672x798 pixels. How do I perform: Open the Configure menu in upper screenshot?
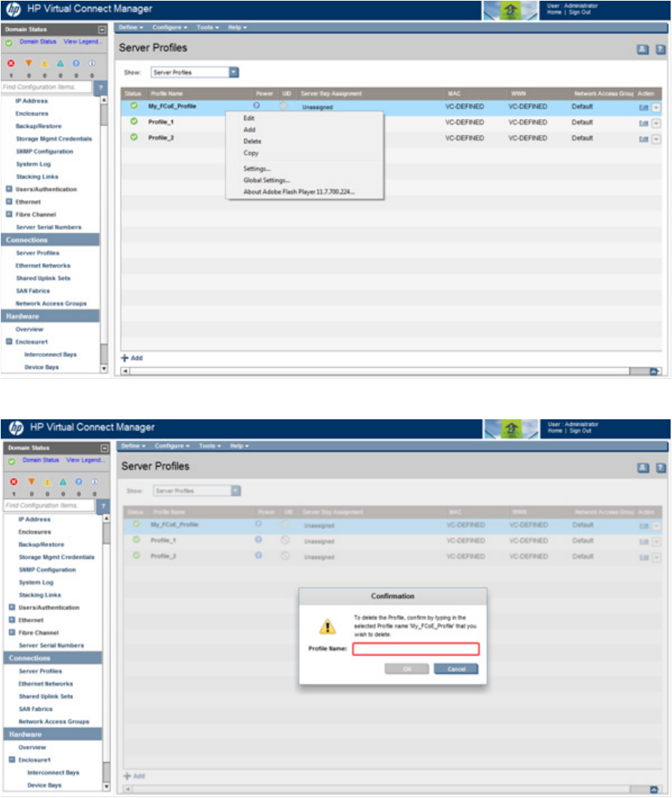pos(170,28)
